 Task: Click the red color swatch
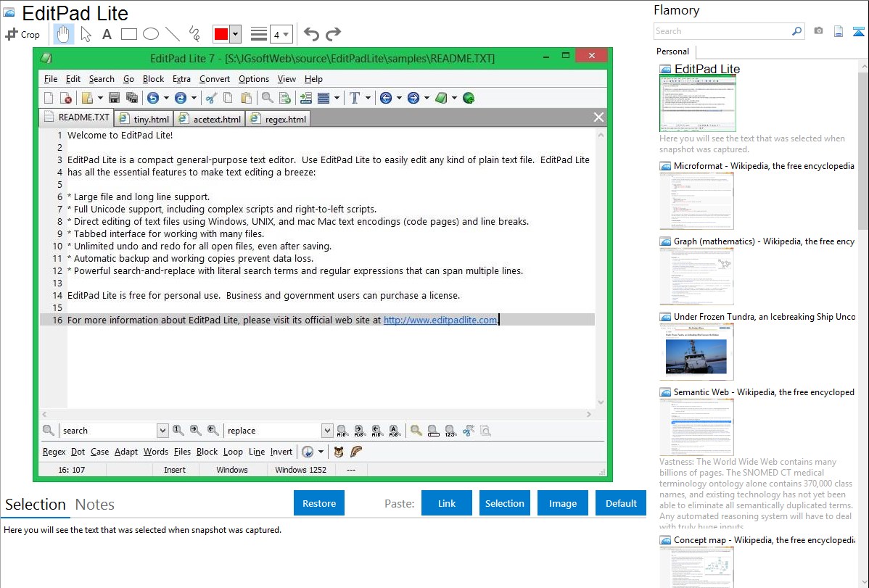[x=221, y=34]
